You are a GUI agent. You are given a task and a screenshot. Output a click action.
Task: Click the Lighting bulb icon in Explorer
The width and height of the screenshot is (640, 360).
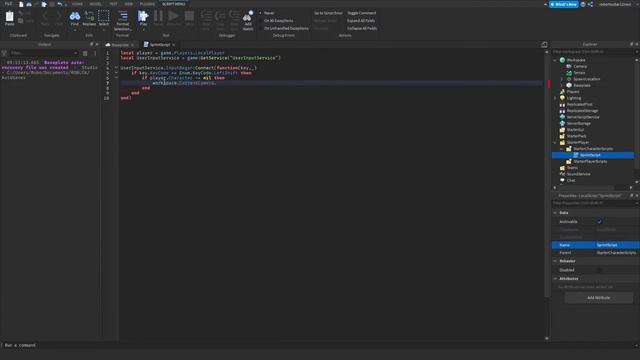point(562,98)
